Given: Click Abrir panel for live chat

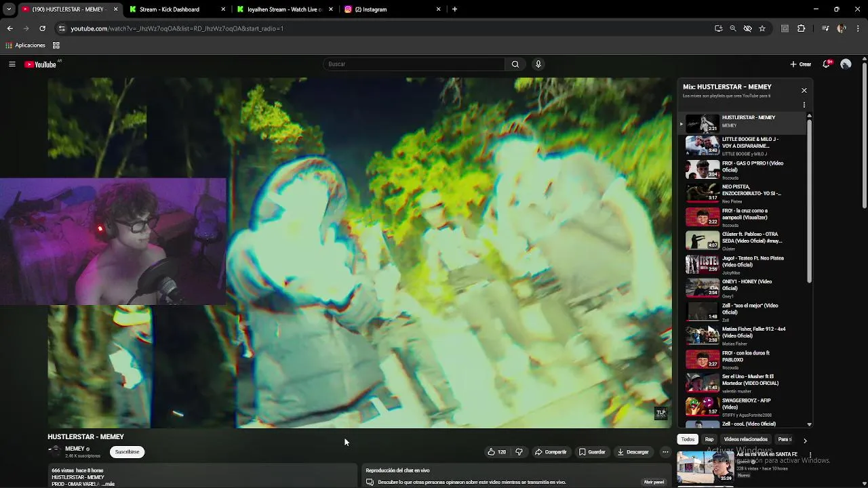Looking at the screenshot, I should point(654,482).
